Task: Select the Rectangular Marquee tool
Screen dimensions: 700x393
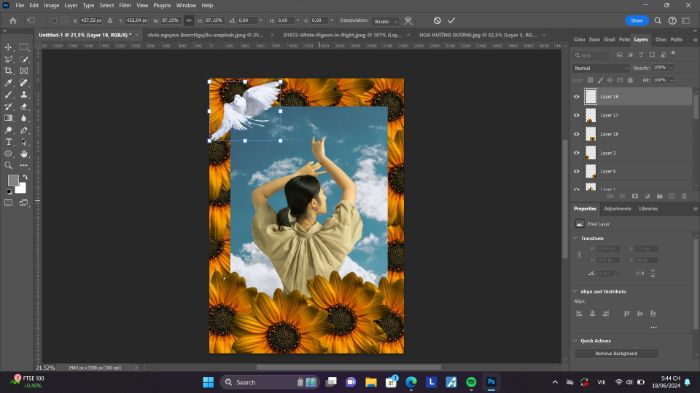Action: pyautogui.click(x=24, y=47)
